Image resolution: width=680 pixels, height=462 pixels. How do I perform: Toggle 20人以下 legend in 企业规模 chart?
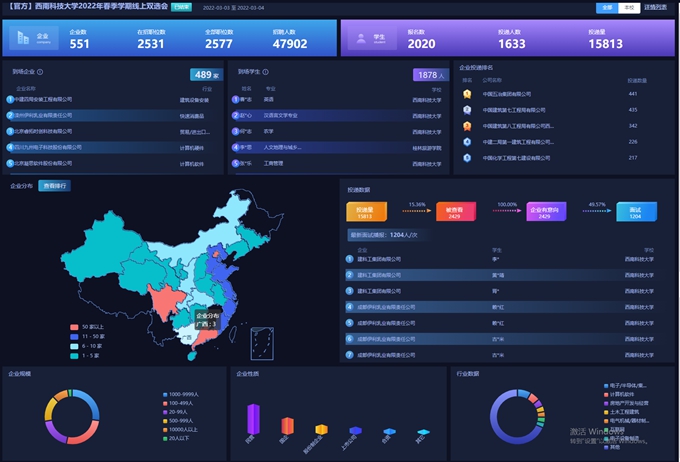pos(176,438)
